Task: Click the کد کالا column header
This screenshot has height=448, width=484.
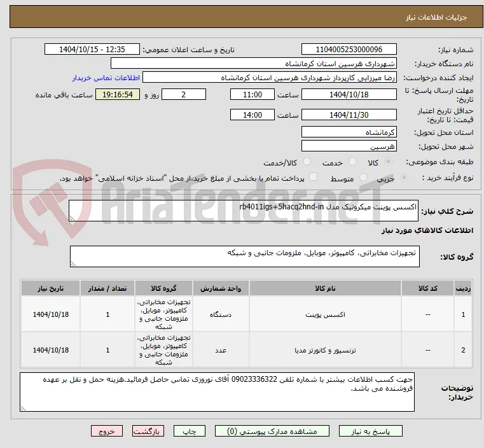Action: pos(427,288)
